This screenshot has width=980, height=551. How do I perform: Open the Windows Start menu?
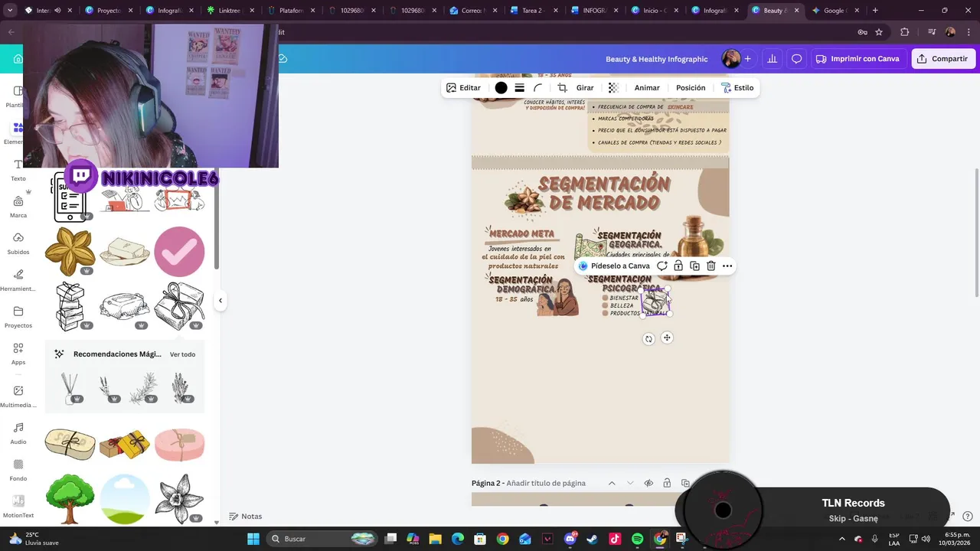click(x=253, y=539)
